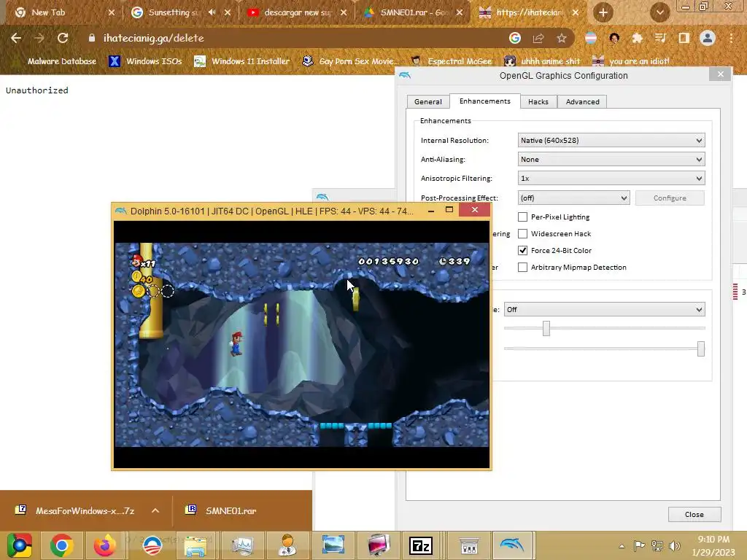Open the Windows 11 Installer bookmark
Image resolution: width=747 pixels, height=560 pixels.
[242, 61]
